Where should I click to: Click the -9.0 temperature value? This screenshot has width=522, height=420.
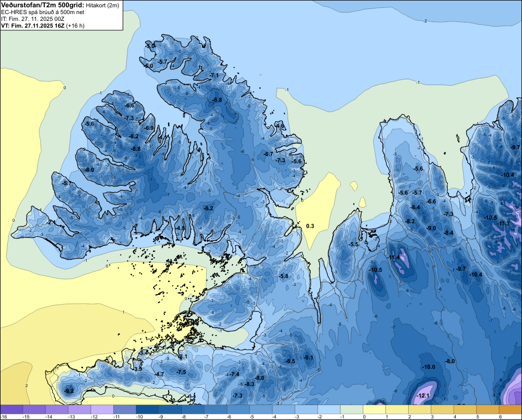pyautogui.click(x=432, y=228)
